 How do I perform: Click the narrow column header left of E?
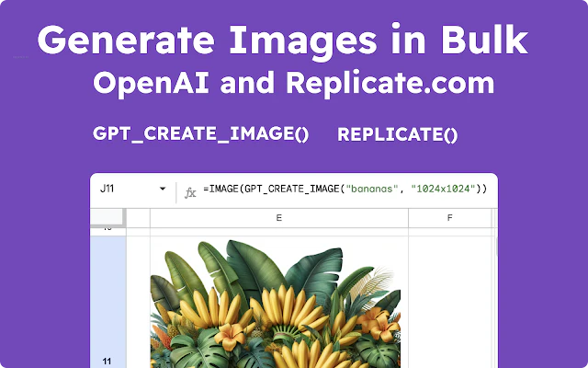pos(138,218)
